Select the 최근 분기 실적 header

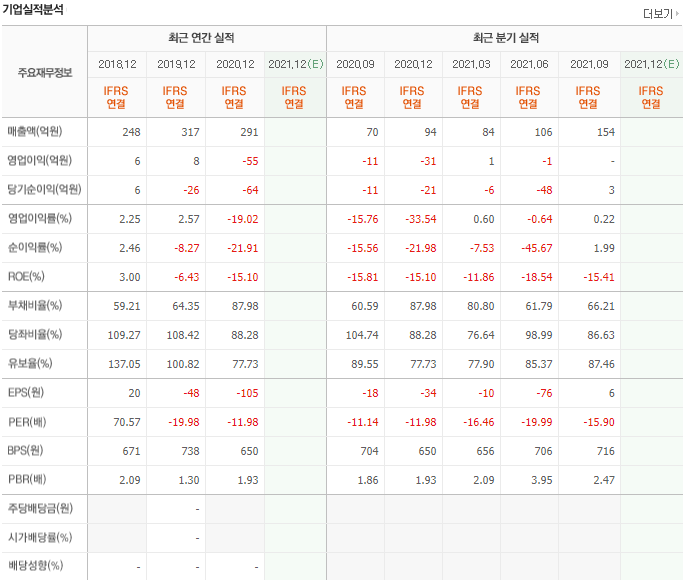[x=506, y=38]
